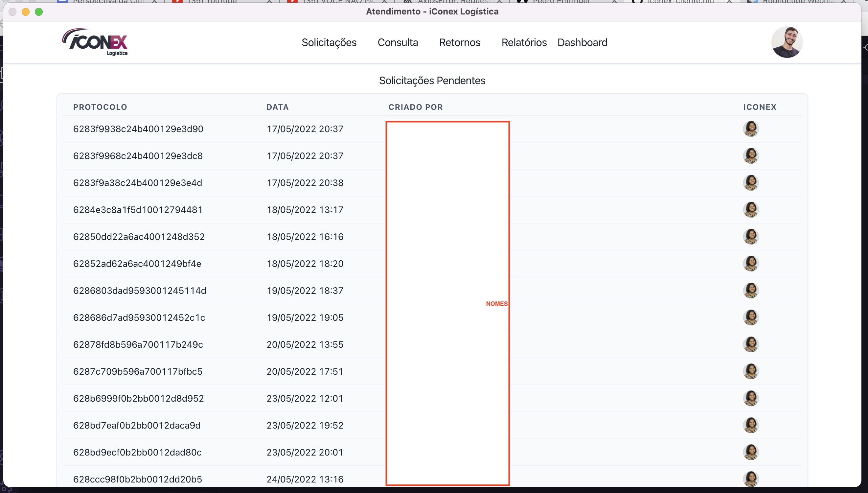Viewport: 868px width, 493px height.
Task: Click the DATA column header
Action: [278, 107]
